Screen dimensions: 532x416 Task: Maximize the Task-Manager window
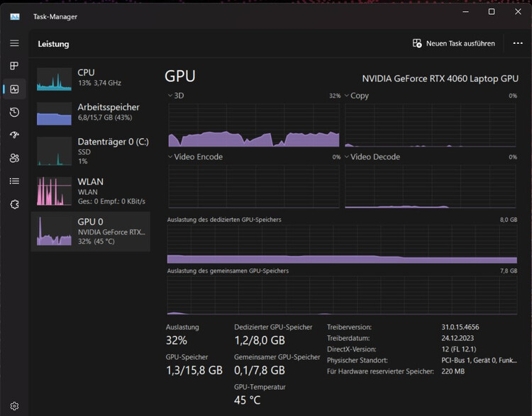492,12
